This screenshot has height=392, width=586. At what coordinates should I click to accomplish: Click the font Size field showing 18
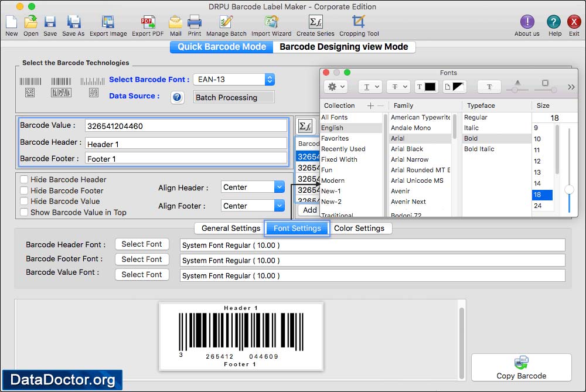point(554,118)
